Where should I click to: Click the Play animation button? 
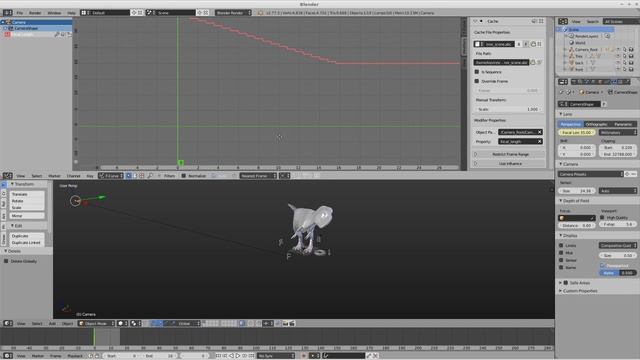coord(238,356)
